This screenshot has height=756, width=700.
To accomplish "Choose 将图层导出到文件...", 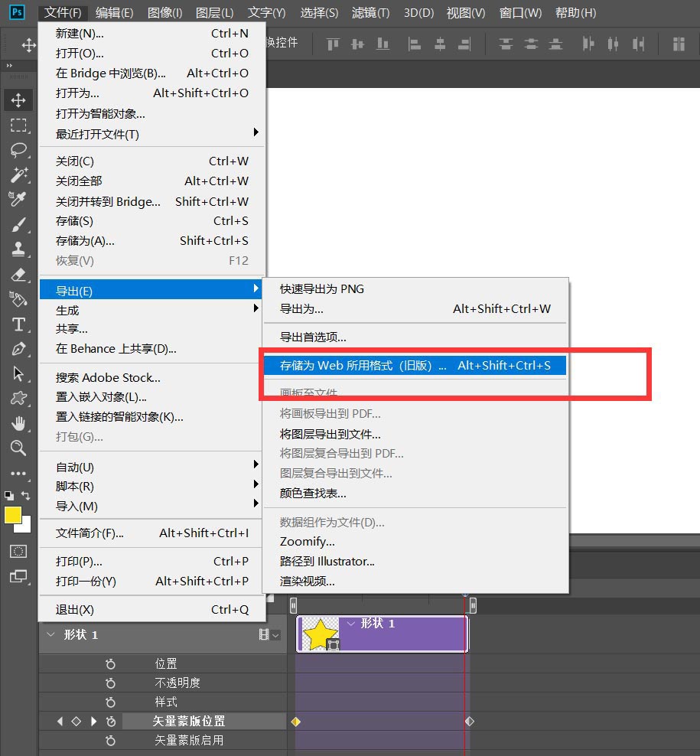I will (415, 434).
